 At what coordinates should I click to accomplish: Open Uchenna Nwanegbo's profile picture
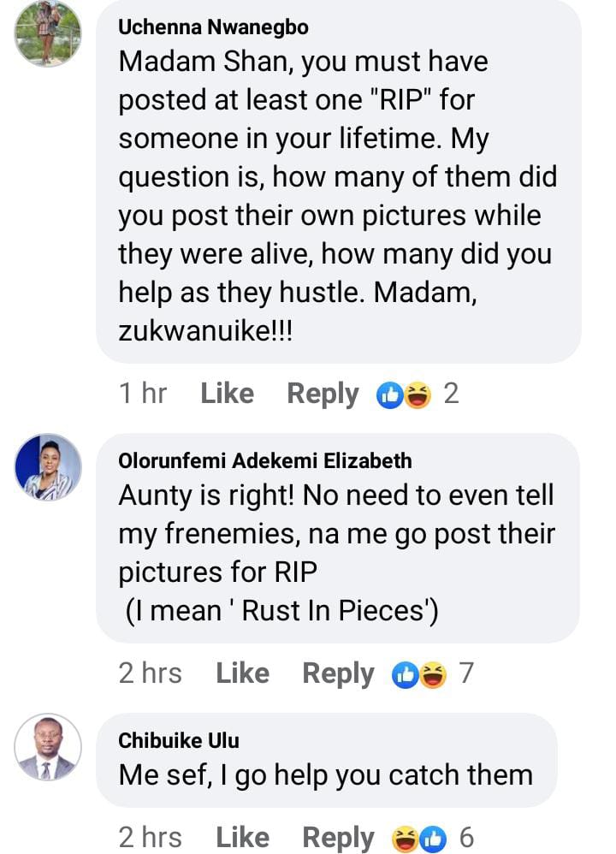[x=49, y=33]
